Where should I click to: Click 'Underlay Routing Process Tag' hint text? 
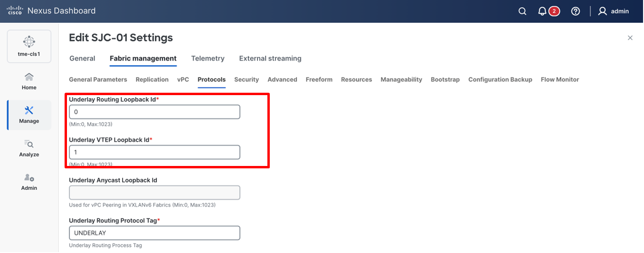pos(105,245)
